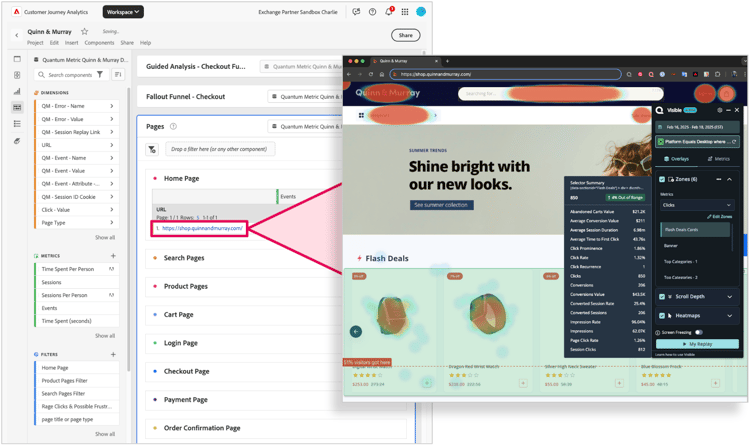Open the help question-mark icon

(x=373, y=12)
